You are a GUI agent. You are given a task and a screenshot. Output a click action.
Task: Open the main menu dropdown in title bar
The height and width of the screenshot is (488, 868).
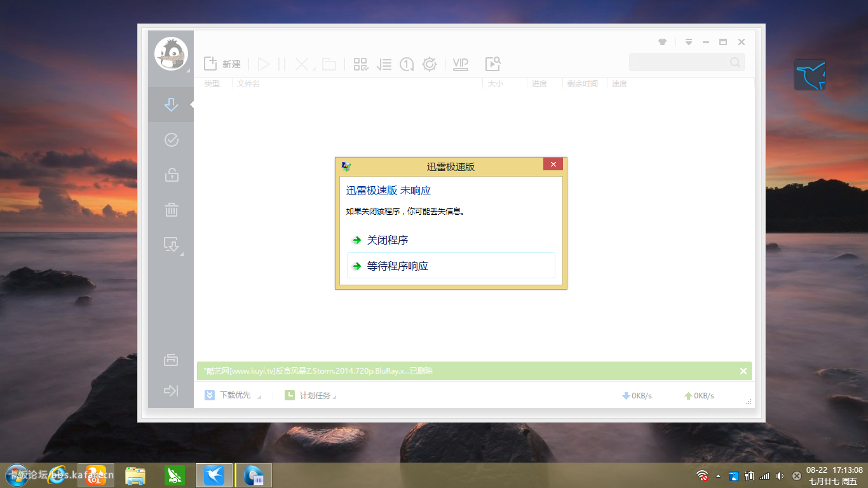tap(688, 42)
